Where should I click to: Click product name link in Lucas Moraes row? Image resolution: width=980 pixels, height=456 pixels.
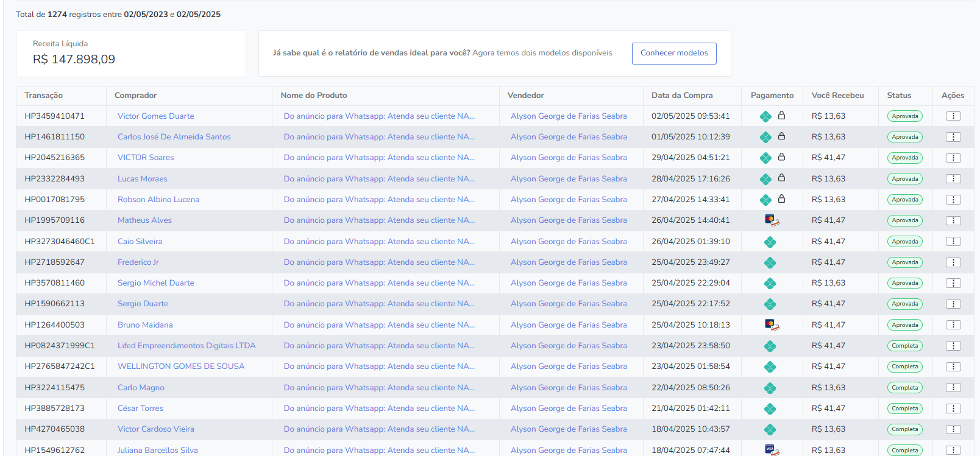pos(379,179)
